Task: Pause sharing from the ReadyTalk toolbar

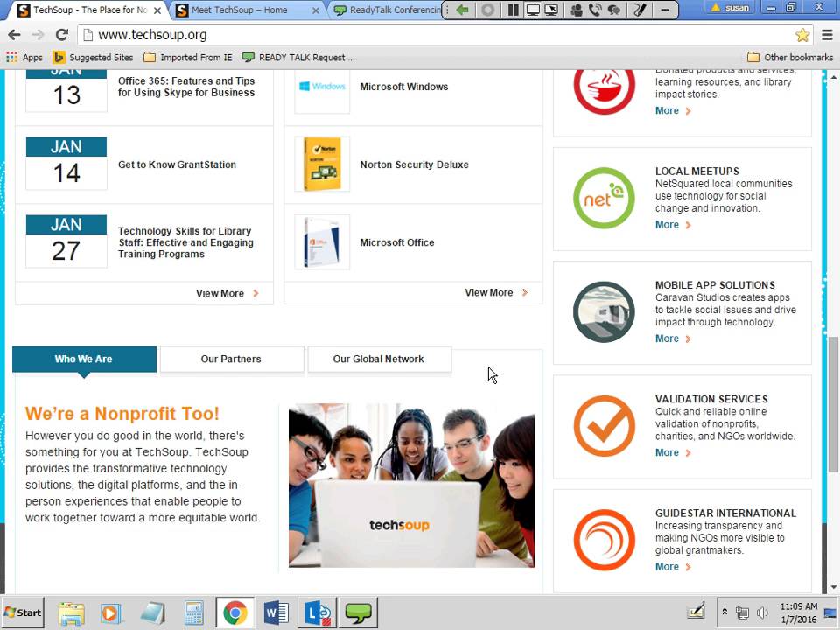Action: (514, 10)
